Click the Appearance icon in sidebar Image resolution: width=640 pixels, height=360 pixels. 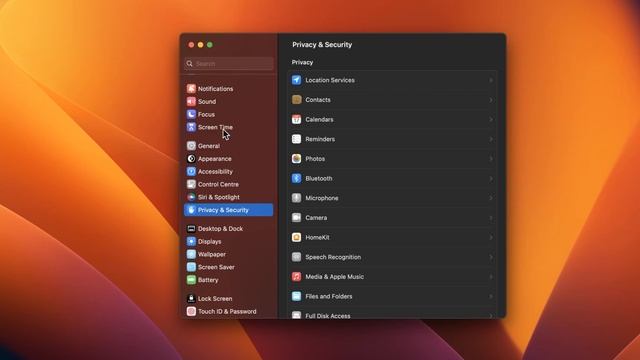[191, 159]
